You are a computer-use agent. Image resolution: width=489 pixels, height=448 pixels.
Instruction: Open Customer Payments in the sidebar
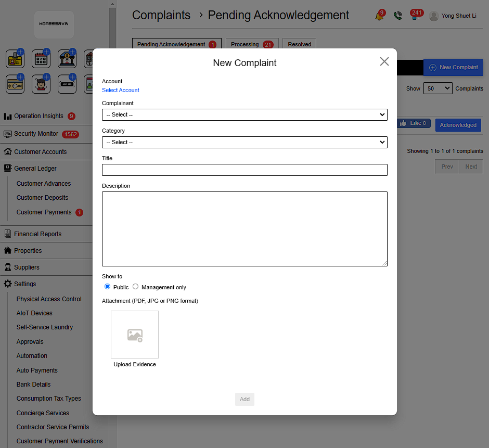point(44,212)
